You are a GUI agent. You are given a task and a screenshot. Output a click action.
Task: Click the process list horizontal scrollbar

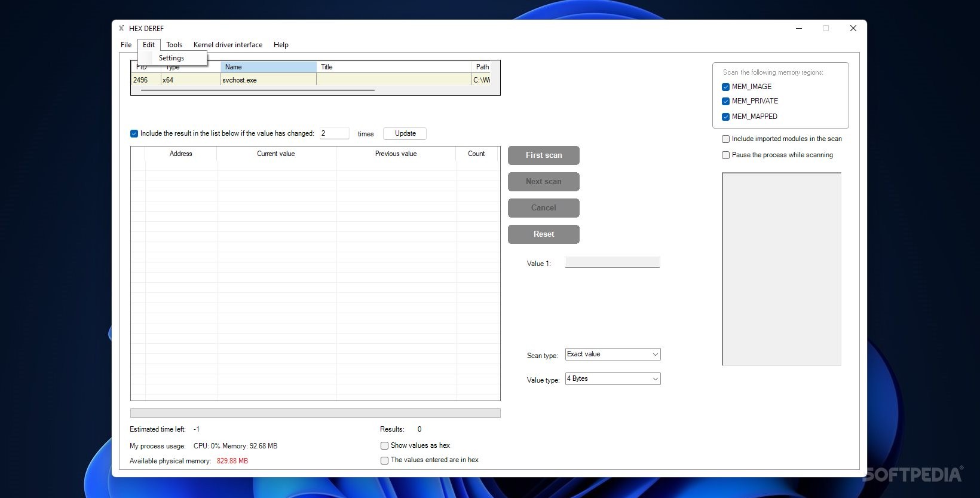tap(258, 90)
